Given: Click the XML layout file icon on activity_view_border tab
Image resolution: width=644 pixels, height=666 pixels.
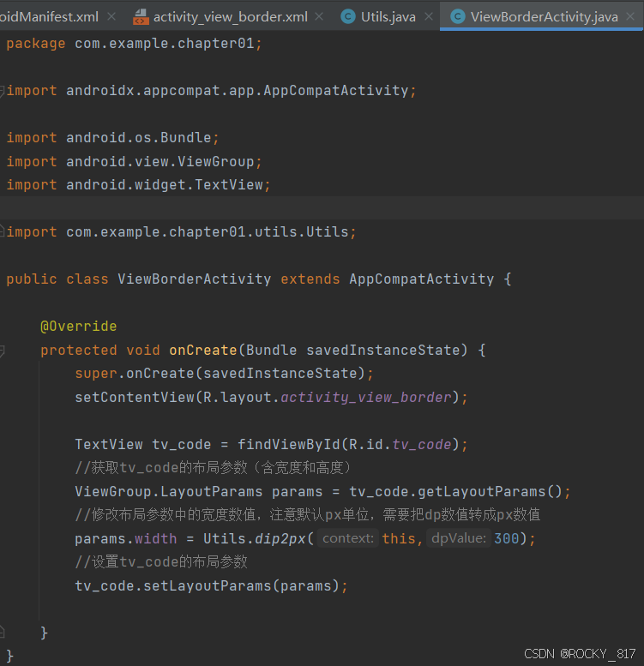Looking at the screenshot, I should [x=141, y=17].
